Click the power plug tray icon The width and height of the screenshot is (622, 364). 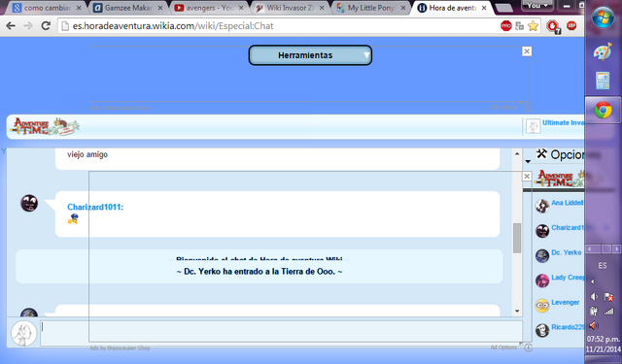point(594,311)
